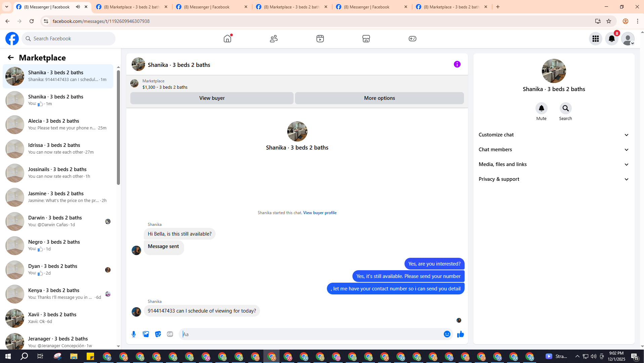The width and height of the screenshot is (644, 363).
Task: Click the address bar URL
Action: click(x=101, y=21)
